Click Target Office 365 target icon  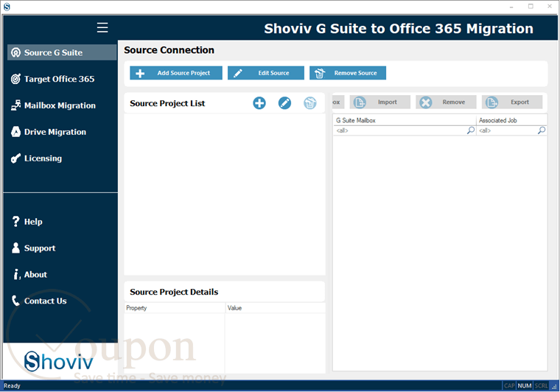coord(15,79)
